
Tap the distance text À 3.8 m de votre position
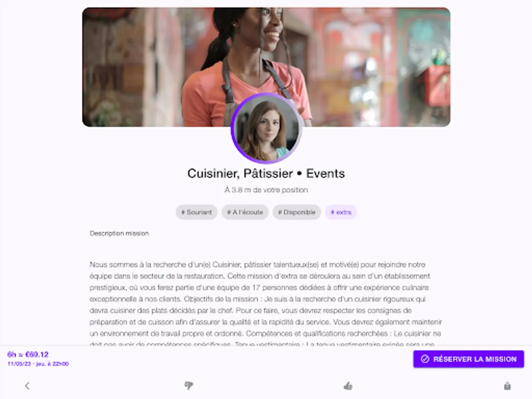(x=266, y=190)
